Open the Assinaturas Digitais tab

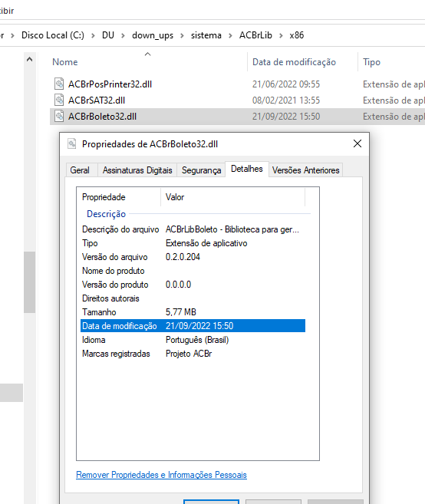click(x=137, y=170)
